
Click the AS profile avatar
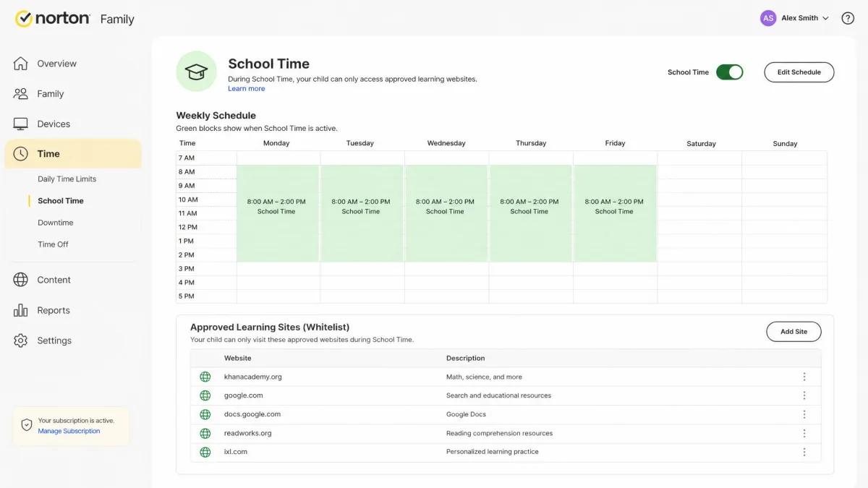click(x=768, y=18)
